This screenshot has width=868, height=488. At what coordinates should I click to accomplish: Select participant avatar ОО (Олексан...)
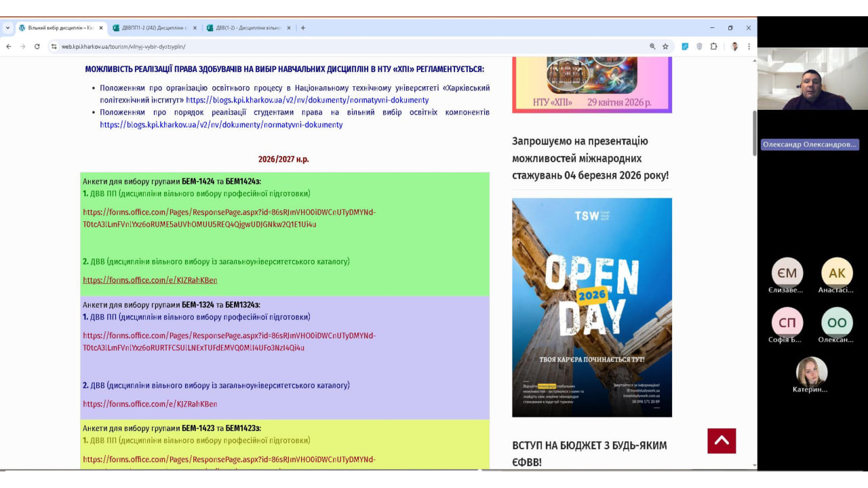(x=837, y=323)
